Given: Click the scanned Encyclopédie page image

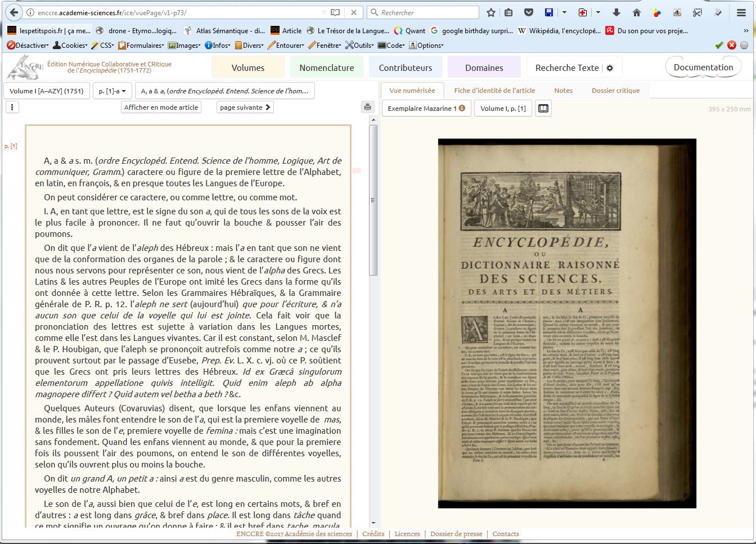Looking at the screenshot, I should (567, 323).
